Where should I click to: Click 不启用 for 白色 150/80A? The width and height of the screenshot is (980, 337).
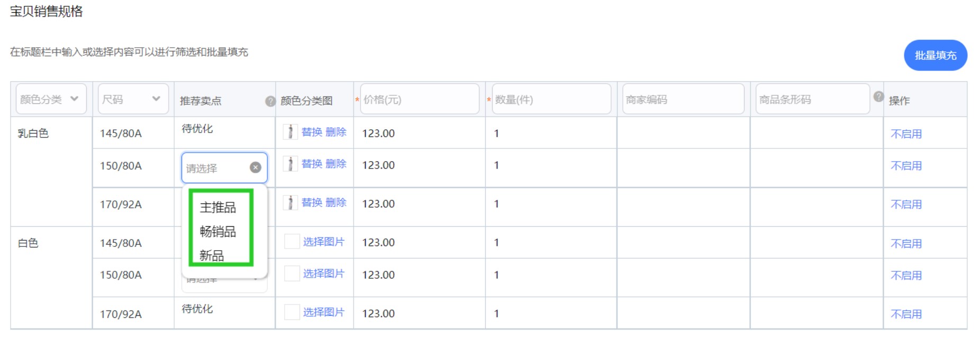point(906,276)
